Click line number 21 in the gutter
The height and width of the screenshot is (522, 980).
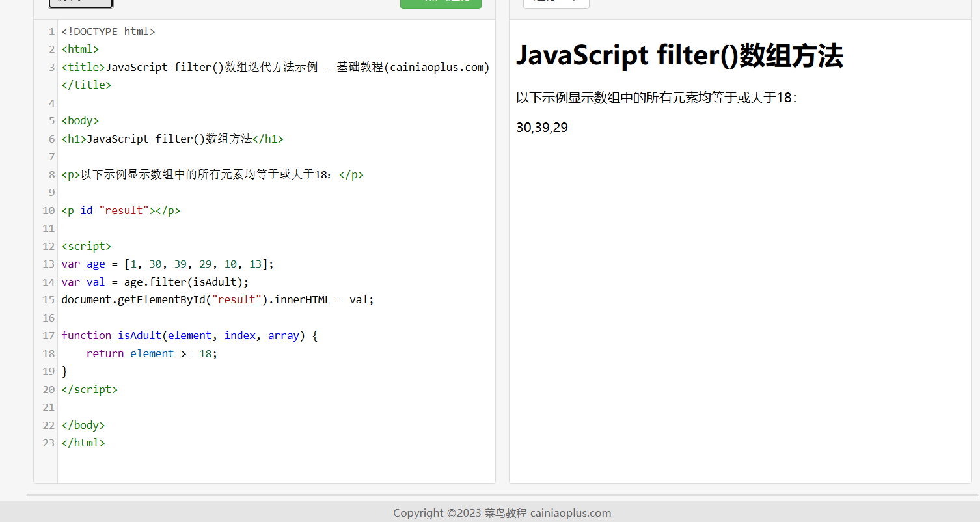[49, 407]
